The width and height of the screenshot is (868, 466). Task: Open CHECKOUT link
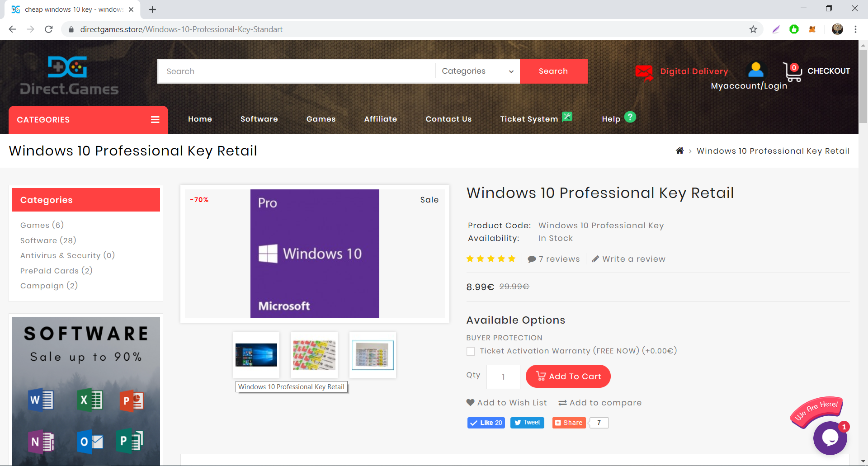pos(829,71)
